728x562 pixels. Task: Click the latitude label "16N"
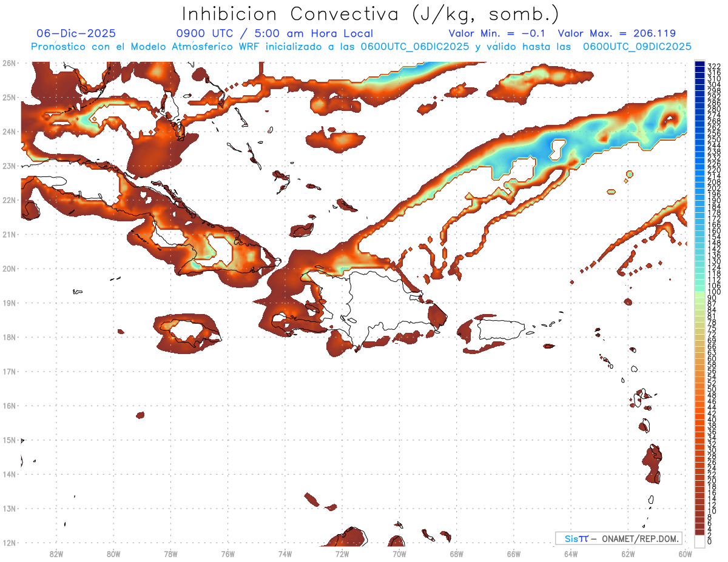tap(9, 406)
